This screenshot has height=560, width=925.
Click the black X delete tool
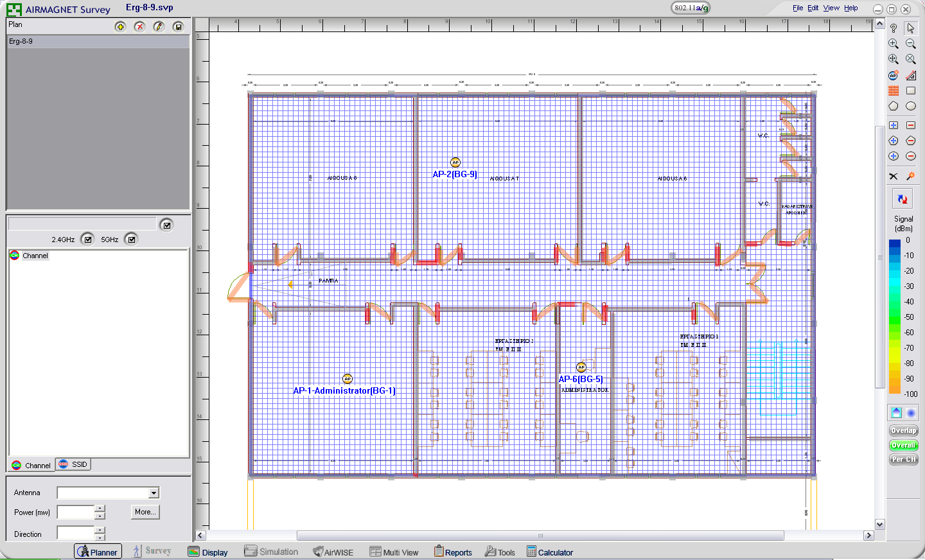click(x=894, y=176)
